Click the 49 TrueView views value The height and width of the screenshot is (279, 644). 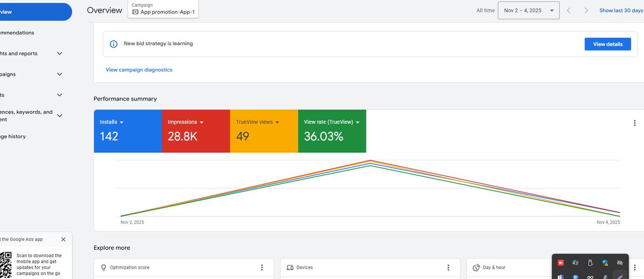point(243,137)
